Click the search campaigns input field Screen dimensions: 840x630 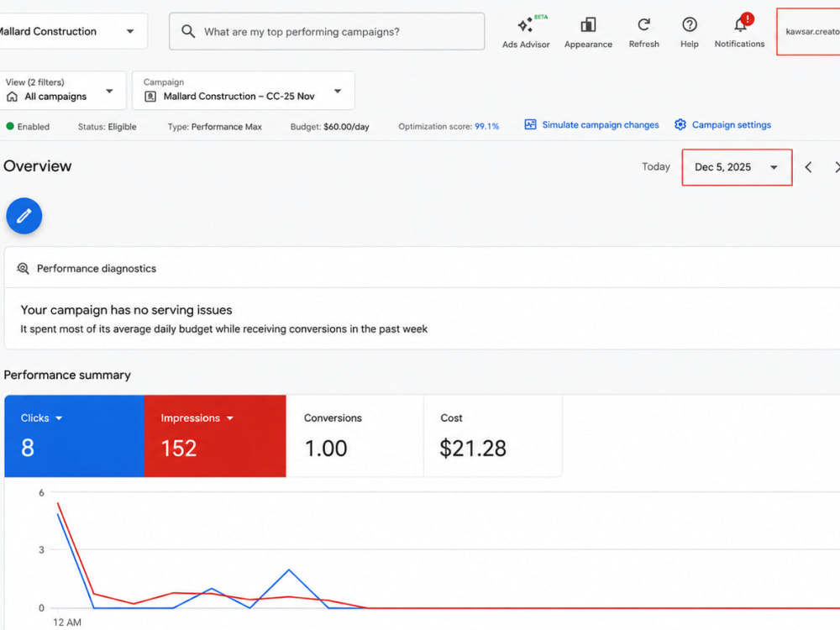pyautogui.click(x=327, y=32)
